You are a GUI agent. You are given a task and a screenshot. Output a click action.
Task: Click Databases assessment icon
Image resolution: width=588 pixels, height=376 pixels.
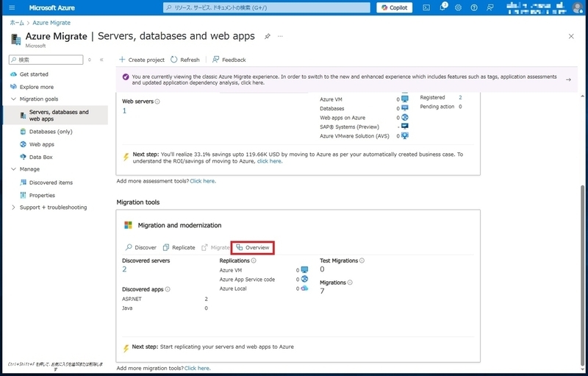tap(405, 108)
